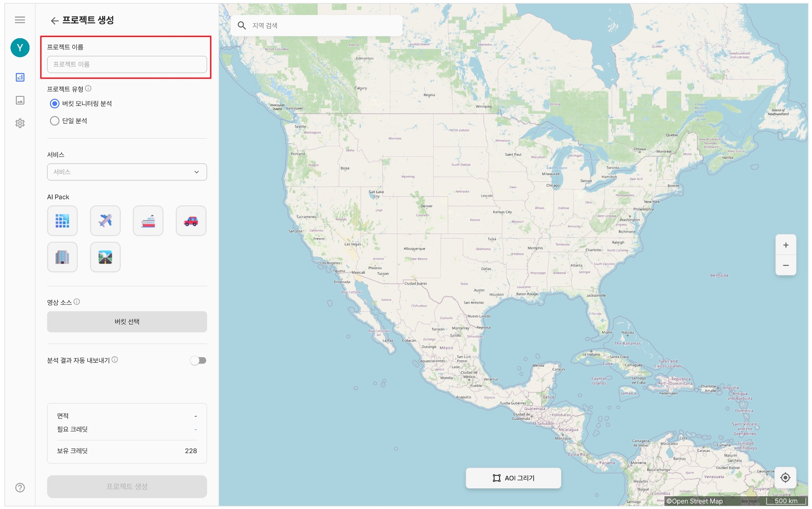
Task: Select the 단일 분석 radio button
Action: (54, 121)
